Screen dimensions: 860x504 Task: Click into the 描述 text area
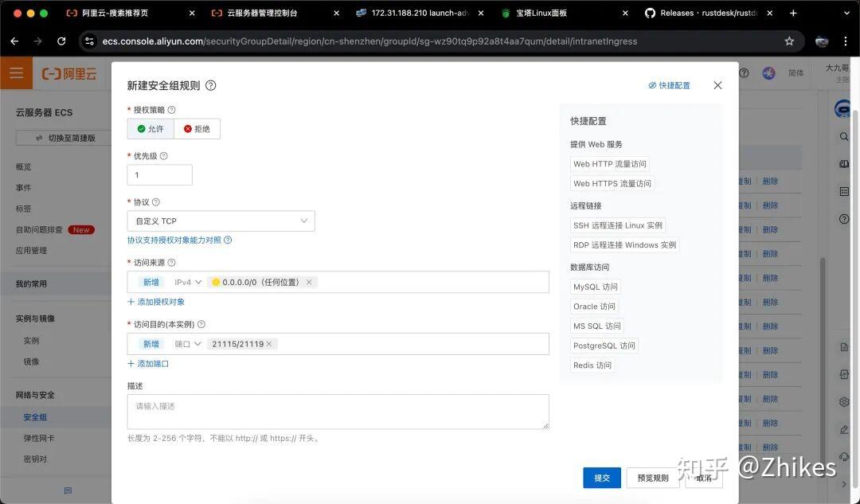pos(338,412)
